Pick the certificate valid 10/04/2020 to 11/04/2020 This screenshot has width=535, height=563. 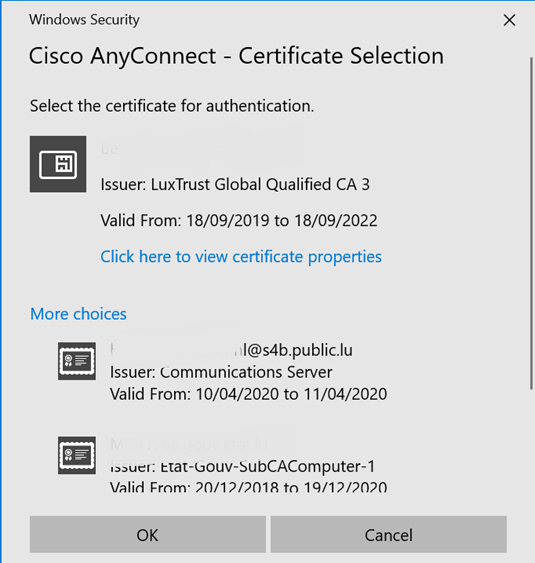(248, 394)
